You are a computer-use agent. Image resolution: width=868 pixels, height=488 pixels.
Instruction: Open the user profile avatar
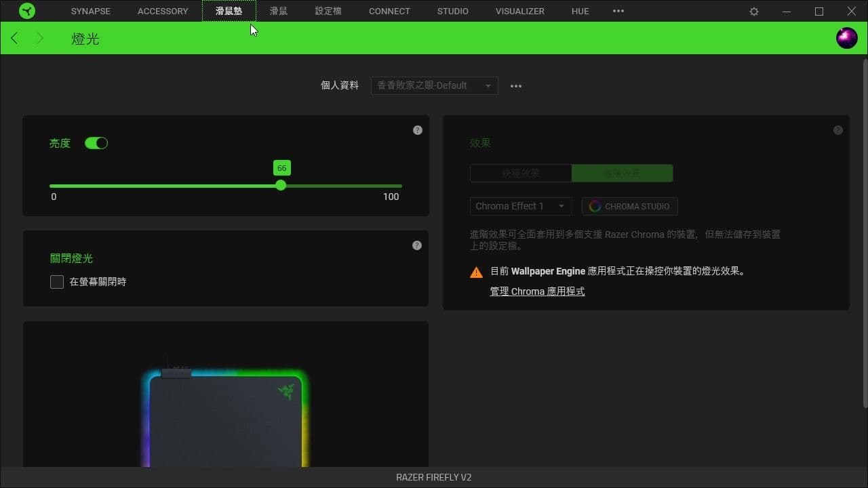click(846, 38)
